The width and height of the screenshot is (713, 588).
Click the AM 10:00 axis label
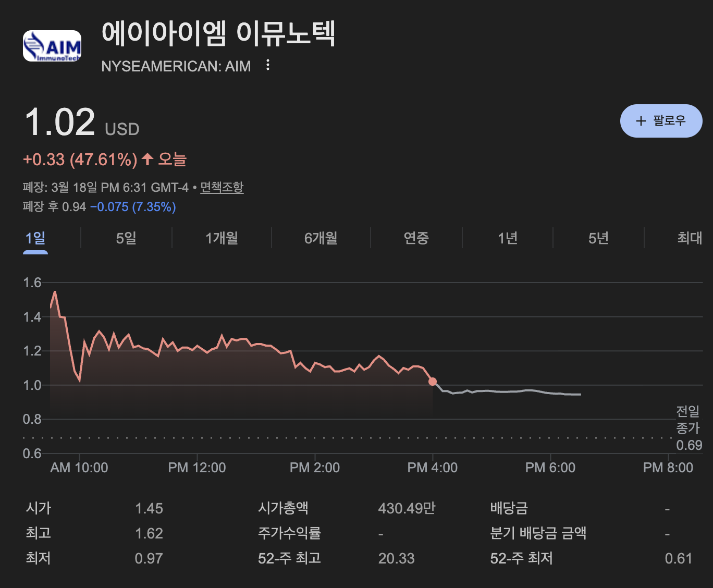[x=79, y=468]
